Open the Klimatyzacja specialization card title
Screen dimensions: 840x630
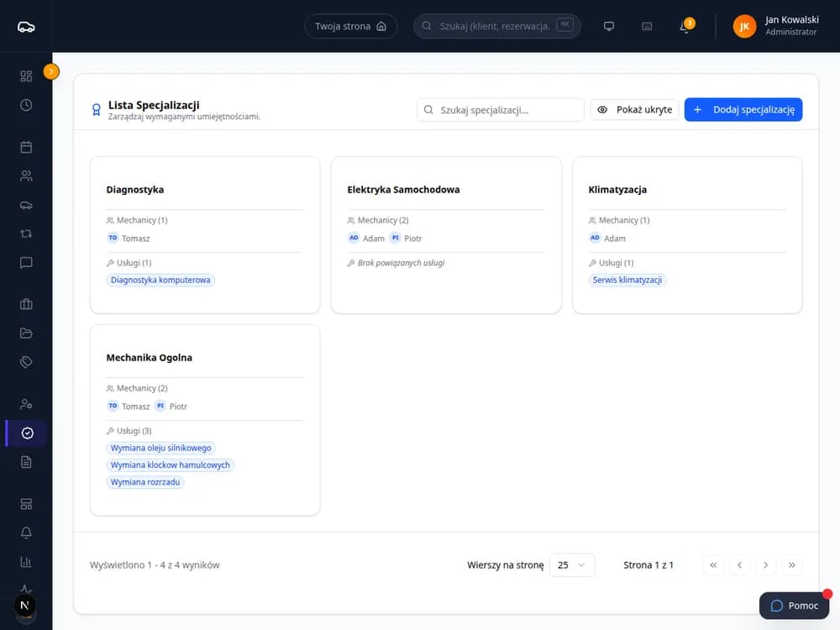coord(617,190)
